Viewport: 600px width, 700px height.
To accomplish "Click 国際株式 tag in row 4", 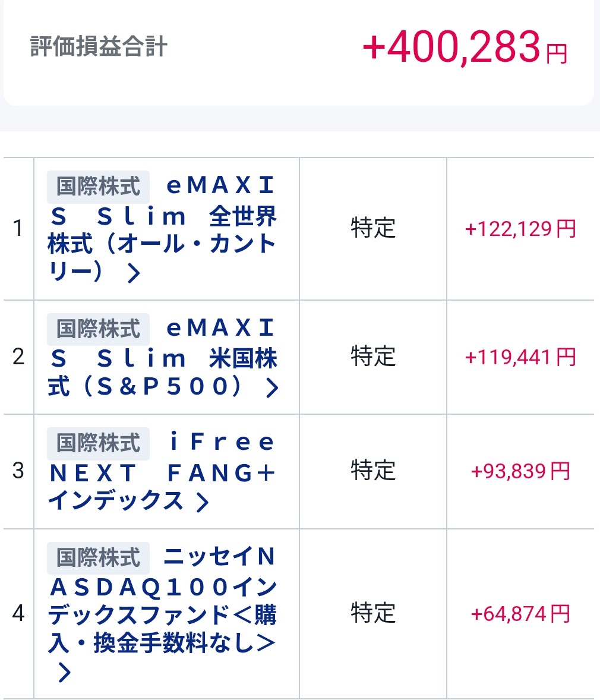I will (x=98, y=558).
